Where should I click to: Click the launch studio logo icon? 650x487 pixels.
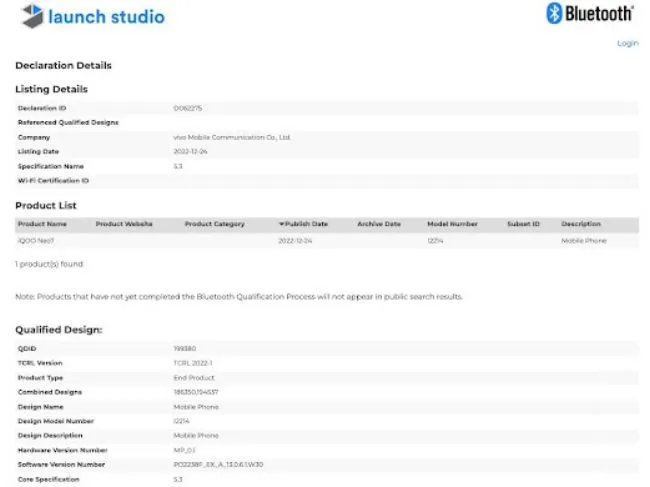click(x=33, y=16)
